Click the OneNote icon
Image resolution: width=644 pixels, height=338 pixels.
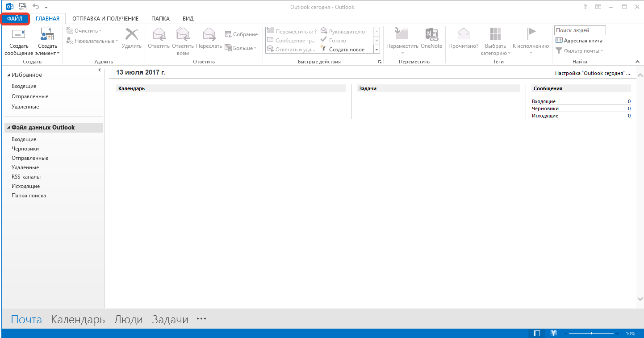[431, 34]
